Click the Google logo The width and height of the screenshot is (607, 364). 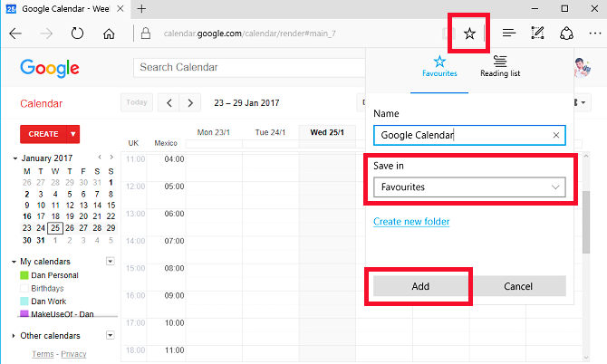50,68
